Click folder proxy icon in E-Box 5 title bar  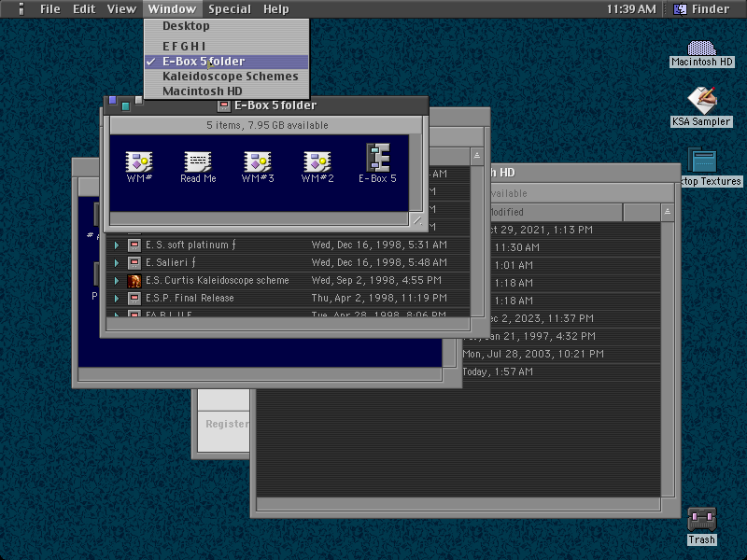(224, 105)
